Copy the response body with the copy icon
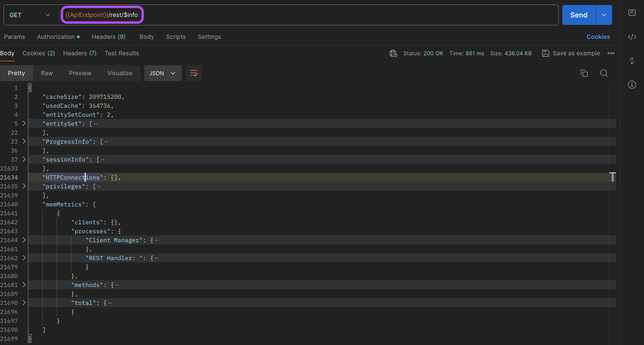The width and height of the screenshot is (644, 345). 584,73
